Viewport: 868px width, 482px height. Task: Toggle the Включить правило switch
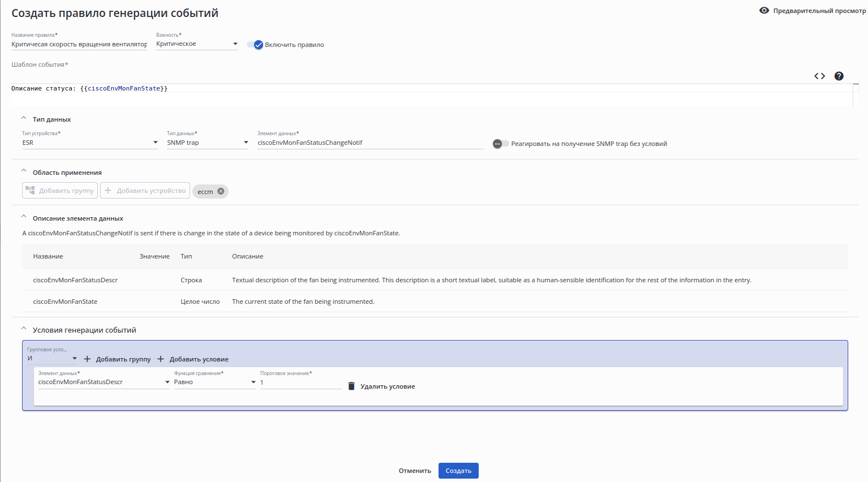255,45
